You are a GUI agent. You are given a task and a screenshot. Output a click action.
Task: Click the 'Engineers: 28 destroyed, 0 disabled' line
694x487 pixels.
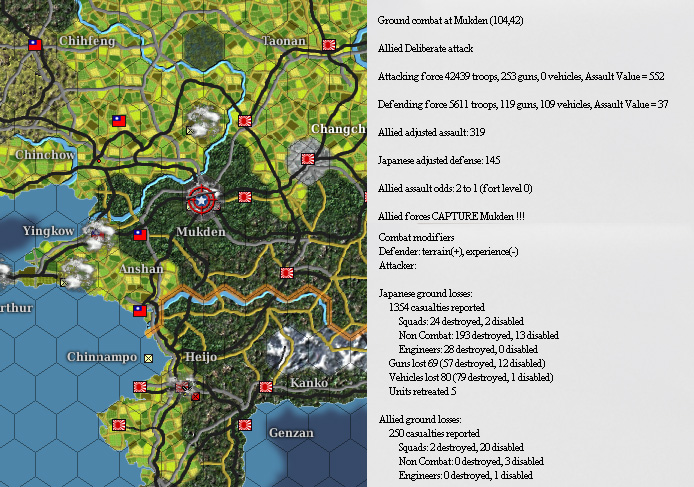pos(468,349)
